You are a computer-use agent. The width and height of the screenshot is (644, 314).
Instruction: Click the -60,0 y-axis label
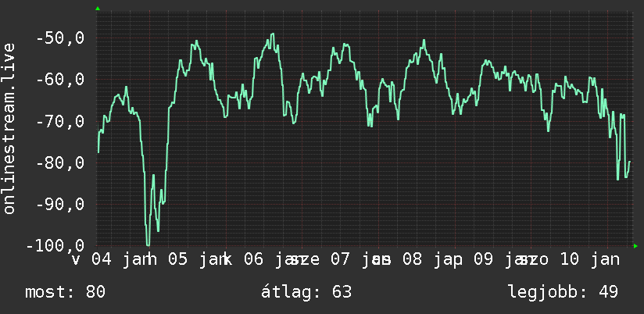[60, 79]
